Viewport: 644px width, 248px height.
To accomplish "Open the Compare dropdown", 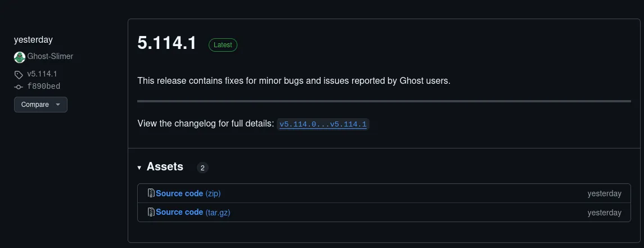I will 40,105.
